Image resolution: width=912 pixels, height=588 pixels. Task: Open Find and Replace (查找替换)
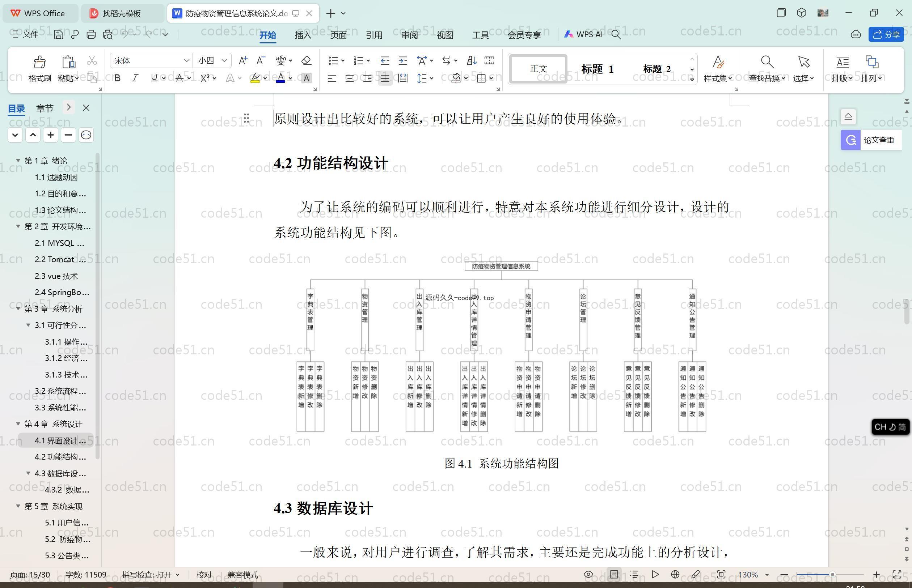[x=767, y=69]
